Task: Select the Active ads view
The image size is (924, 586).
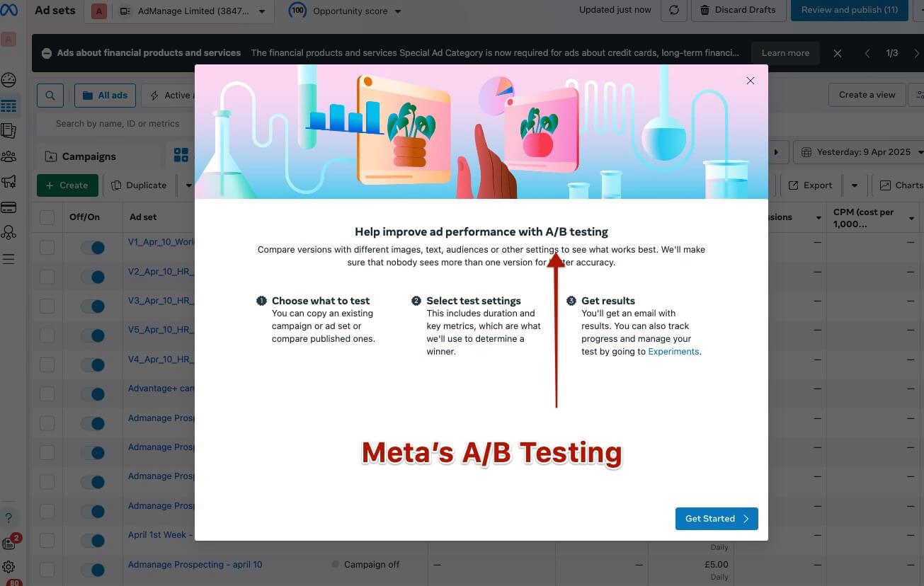Action: (x=169, y=96)
